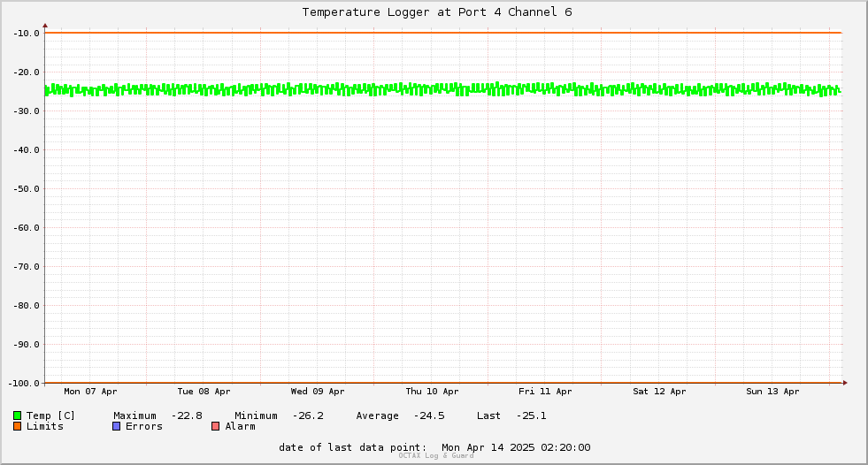Viewport: 868px width, 465px height.
Task: Select the chart title 'Temperature Logger at Port 4 Channel 6'
Action: [x=437, y=12]
